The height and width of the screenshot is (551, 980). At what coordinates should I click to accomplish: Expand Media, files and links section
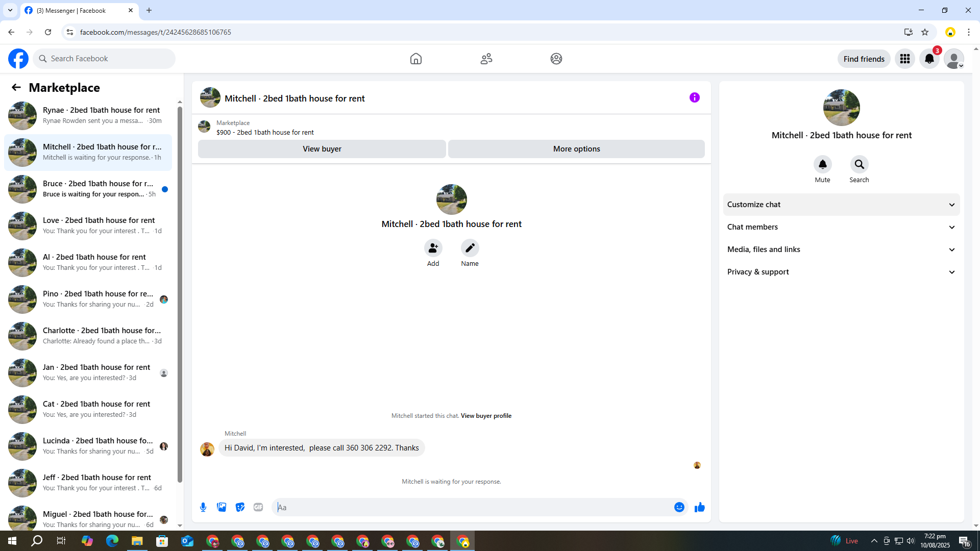pyautogui.click(x=841, y=249)
